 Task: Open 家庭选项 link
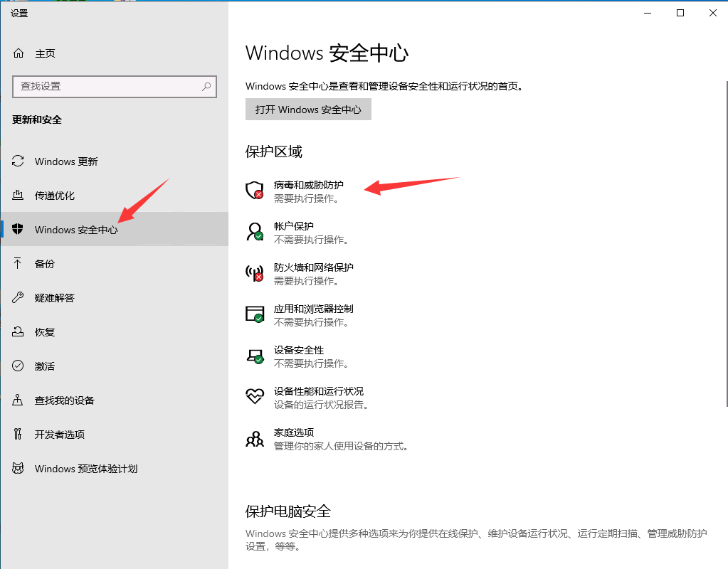click(293, 432)
